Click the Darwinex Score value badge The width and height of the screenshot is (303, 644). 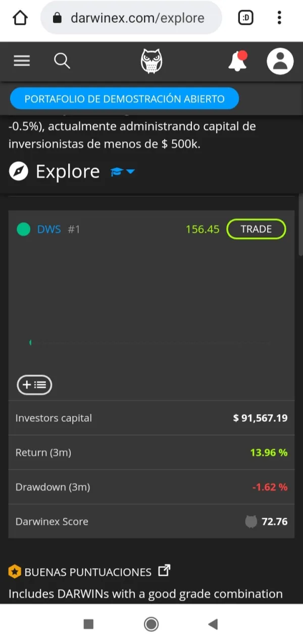tap(268, 522)
